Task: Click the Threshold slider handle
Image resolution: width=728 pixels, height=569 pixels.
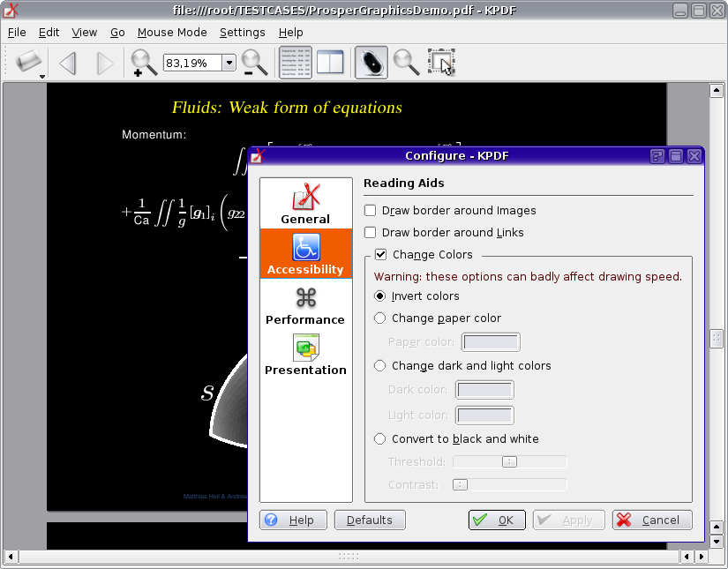Action: click(x=509, y=461)
